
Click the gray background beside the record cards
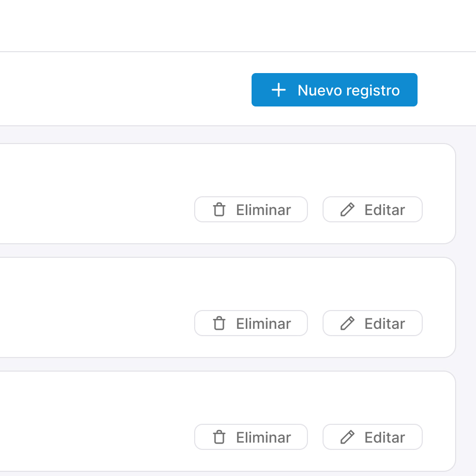(x=466, y=301)
